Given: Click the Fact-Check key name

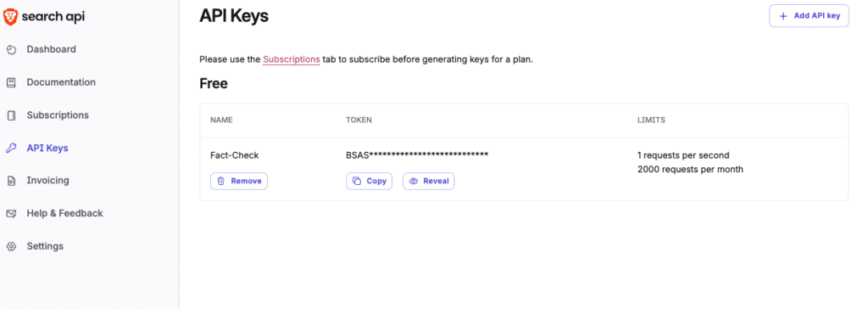Looking at the screenshot, I should [234, 155].
